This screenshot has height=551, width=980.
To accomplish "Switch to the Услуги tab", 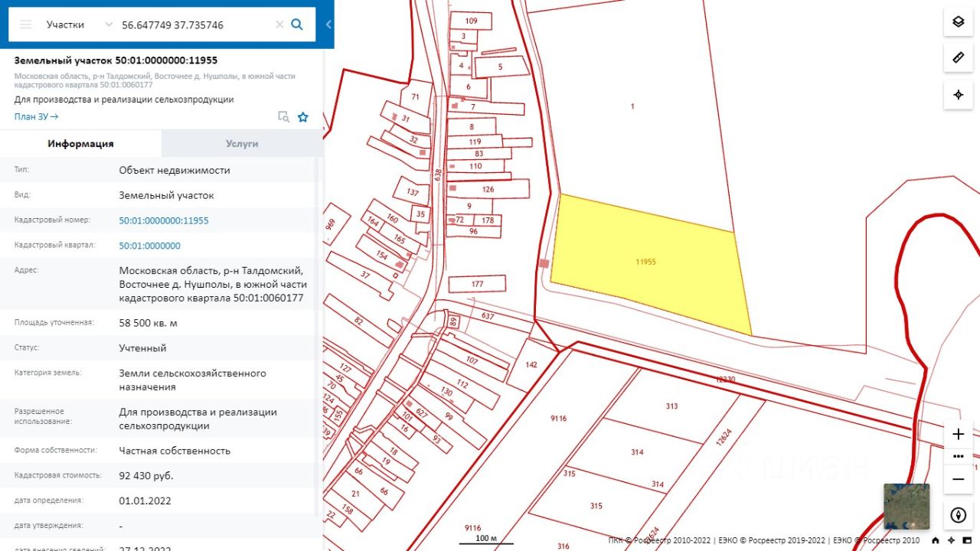I will click(242, 143).
